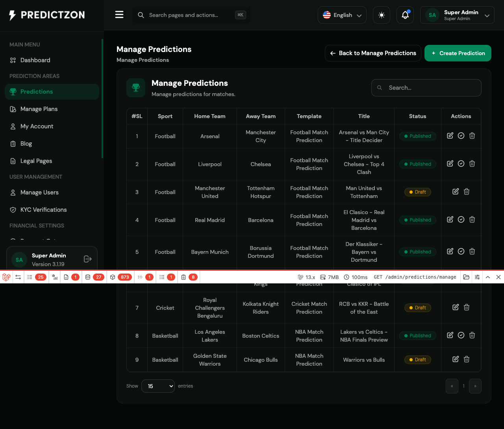The image size is (504, 429).
Task: Click Create Prediction button
Action: tap(458, 53)
